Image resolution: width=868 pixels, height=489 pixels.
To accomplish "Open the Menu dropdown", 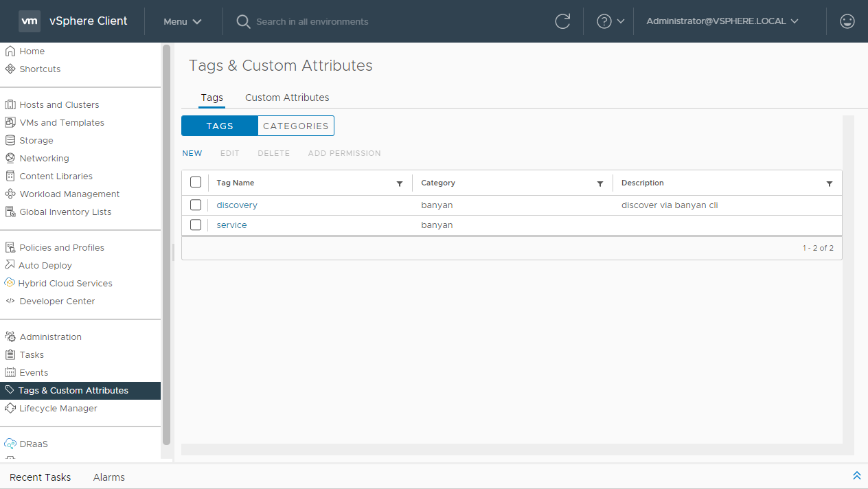I will point(182,21).
